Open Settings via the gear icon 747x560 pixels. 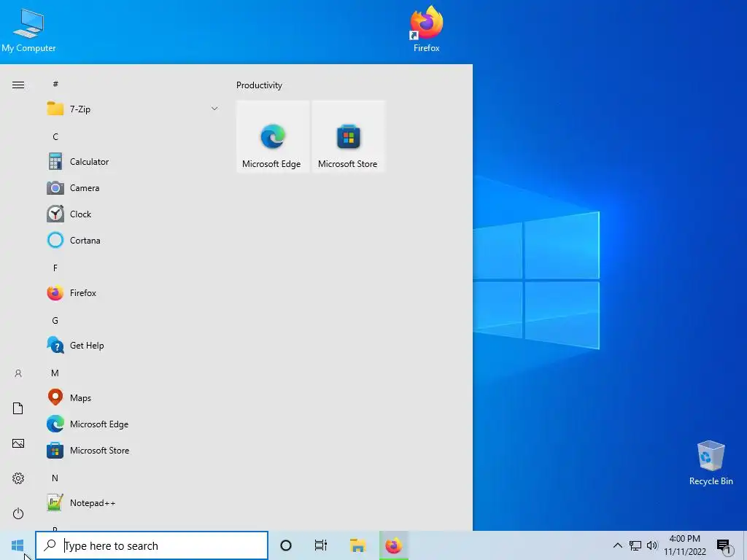(18, 478)
